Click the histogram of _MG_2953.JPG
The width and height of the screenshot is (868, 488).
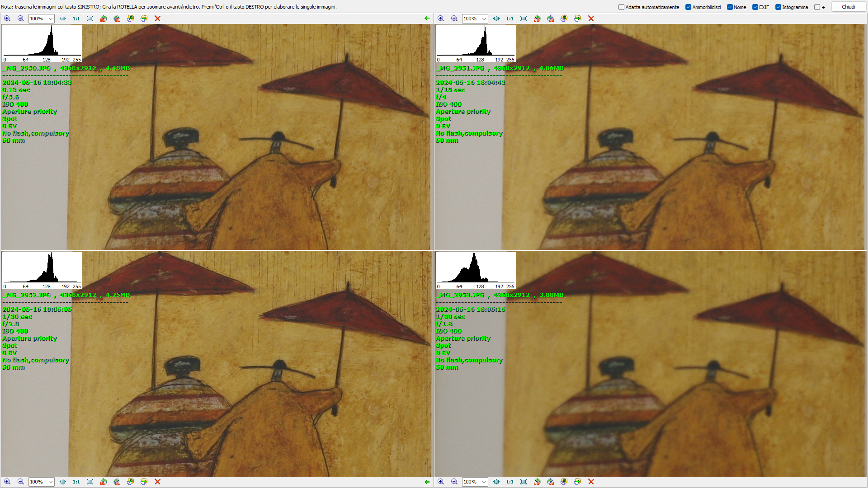coord(476,270)
